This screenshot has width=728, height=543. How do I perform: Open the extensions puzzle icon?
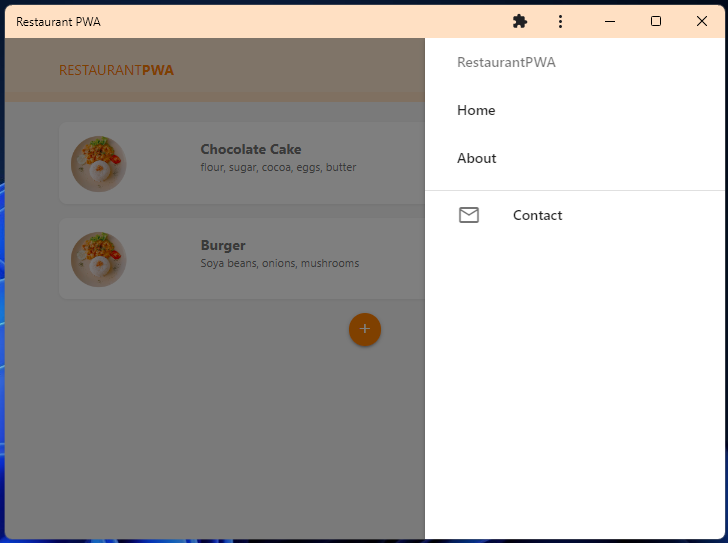pyautogui.click(x=520, y=21)
